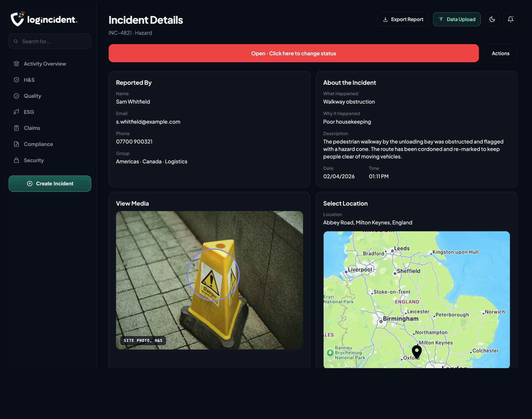Click Walkway obstruction text

click(x=349, y=102)
